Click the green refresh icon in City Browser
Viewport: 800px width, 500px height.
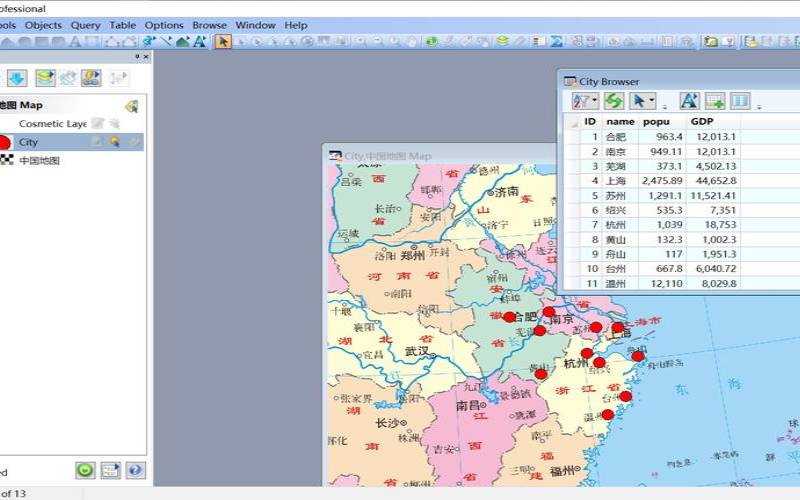[613, 101]
